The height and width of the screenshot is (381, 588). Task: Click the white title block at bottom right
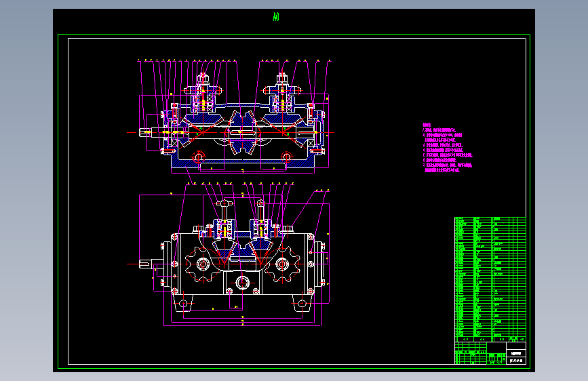(x=490, y=353)
